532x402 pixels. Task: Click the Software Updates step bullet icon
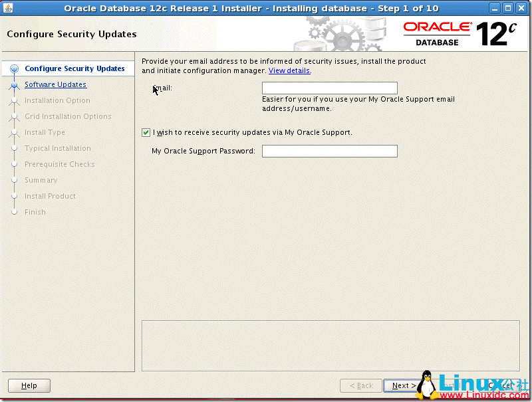point(14,84)
